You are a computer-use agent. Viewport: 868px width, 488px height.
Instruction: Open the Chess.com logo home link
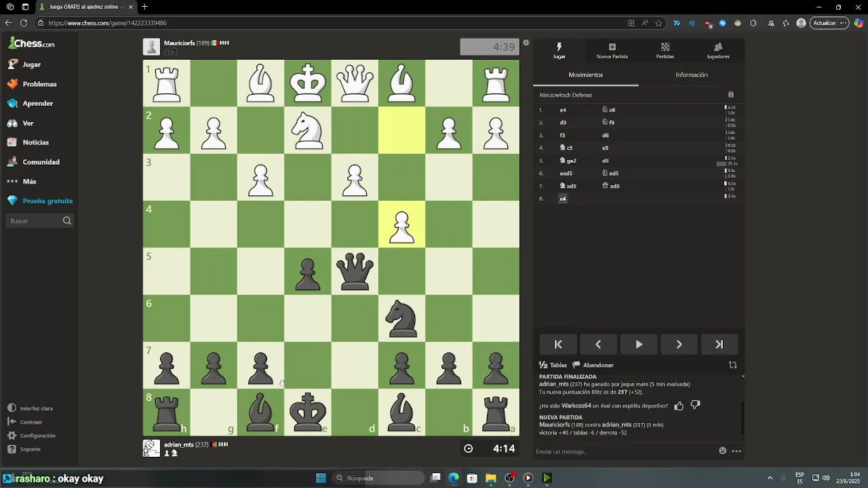click(x=32, y=44)
